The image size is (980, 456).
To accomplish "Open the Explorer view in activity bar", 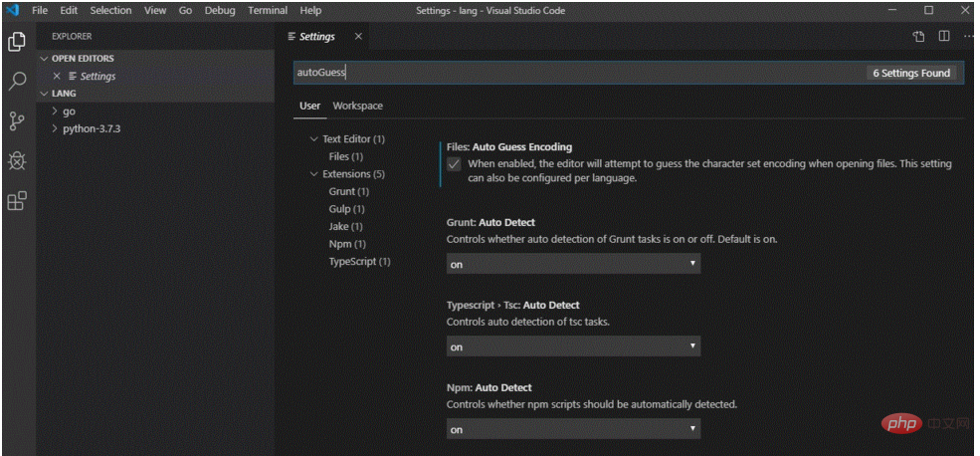I will point(17,42).
